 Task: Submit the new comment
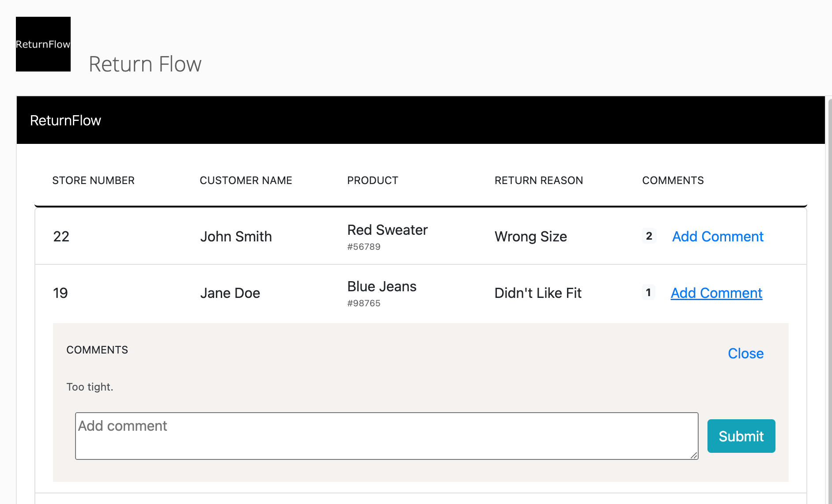click(741, 436)
